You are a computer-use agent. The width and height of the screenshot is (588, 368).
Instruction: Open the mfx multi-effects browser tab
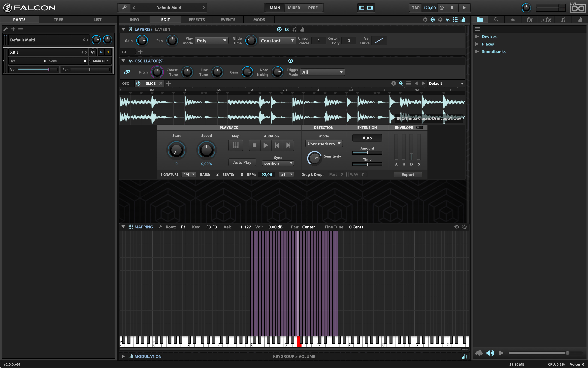click(546, 20)
